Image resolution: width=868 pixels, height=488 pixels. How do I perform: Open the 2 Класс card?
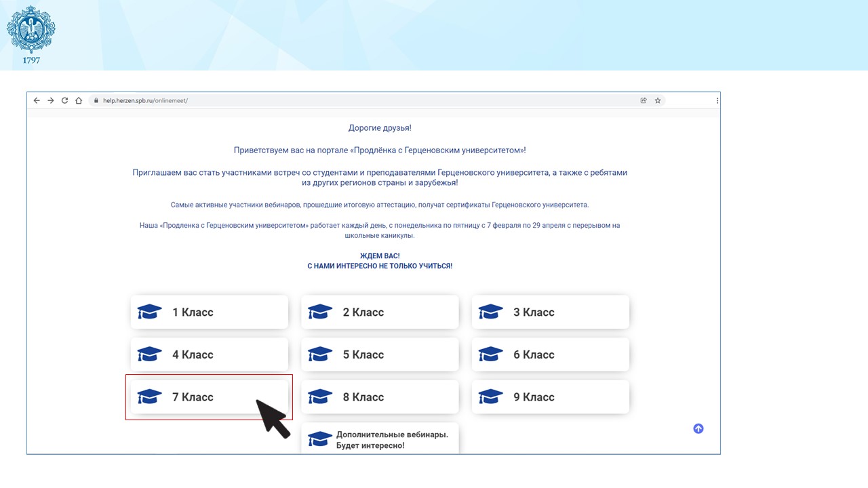(x=380, y=312)
